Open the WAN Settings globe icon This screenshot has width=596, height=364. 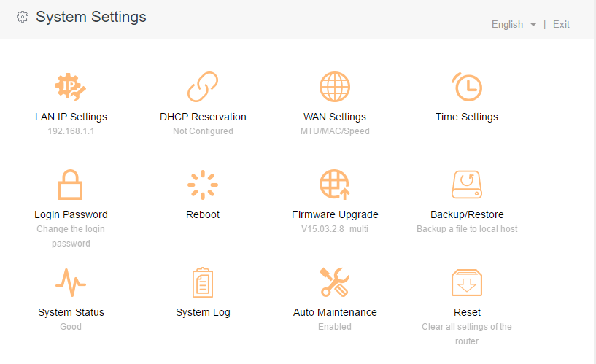point(335,87)
